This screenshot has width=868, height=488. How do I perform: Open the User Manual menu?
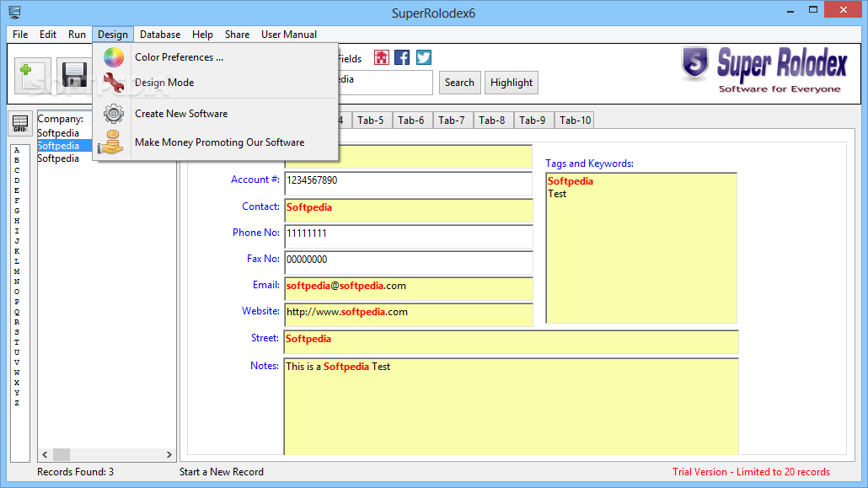pos(289,35)
